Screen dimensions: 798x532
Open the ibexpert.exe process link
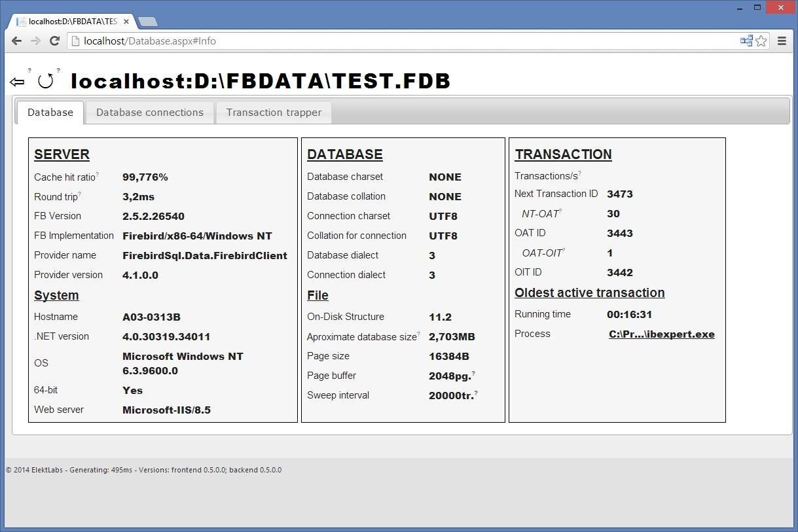click(x=661, y=334)
